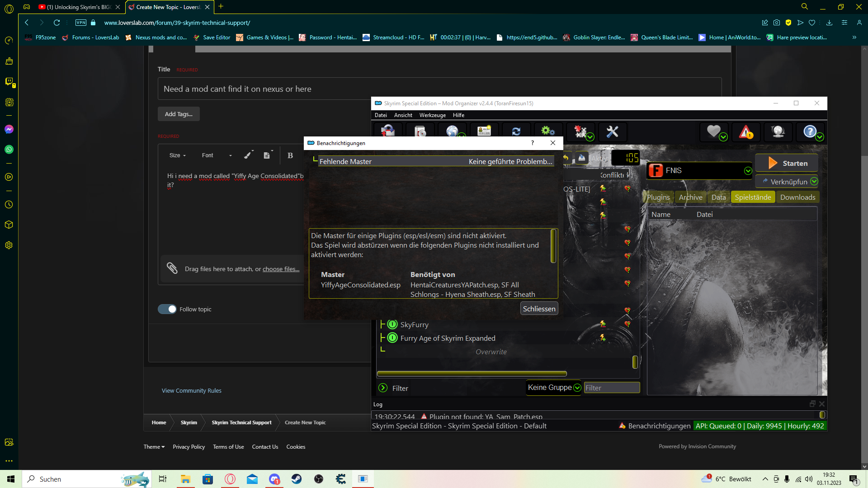This screenshot has width=868, height=488.
Task: Open the Font dropdown in the editor
Action: (x=217, y=155)
